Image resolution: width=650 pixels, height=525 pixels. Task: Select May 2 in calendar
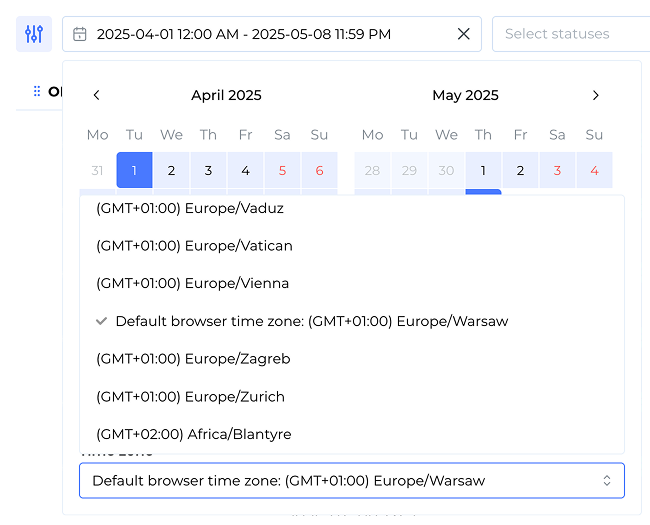click(520, 171)
